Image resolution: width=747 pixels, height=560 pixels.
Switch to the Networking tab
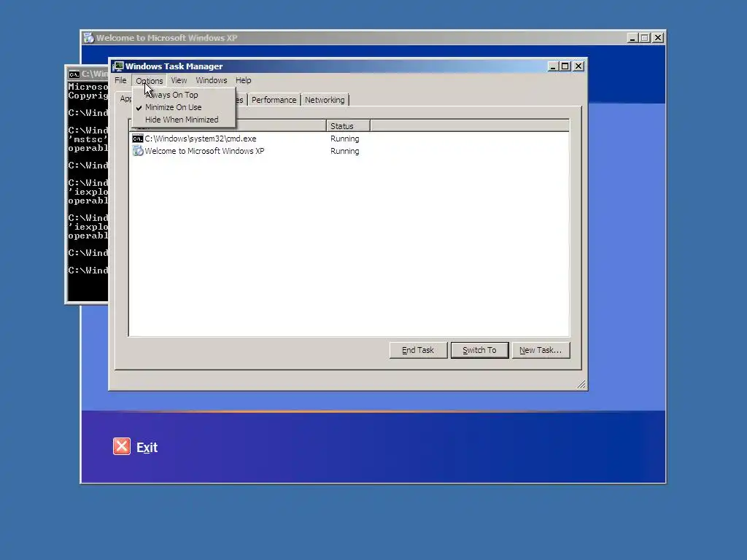[x=325, y=100]
